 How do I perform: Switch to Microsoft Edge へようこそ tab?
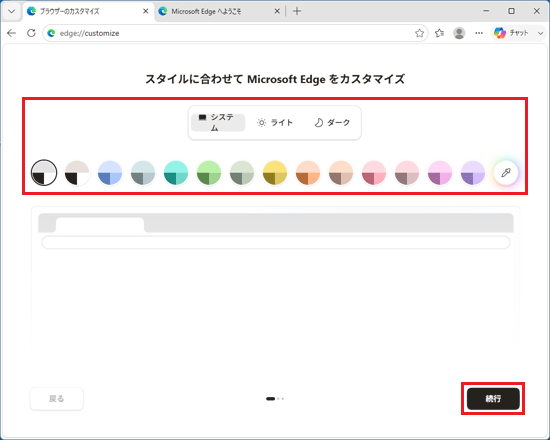coord(219,12)
